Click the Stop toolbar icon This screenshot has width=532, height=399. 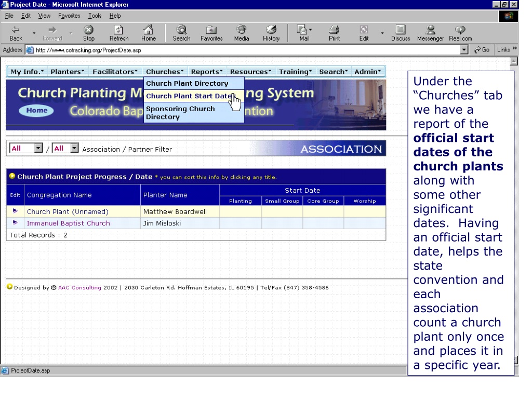88,30
